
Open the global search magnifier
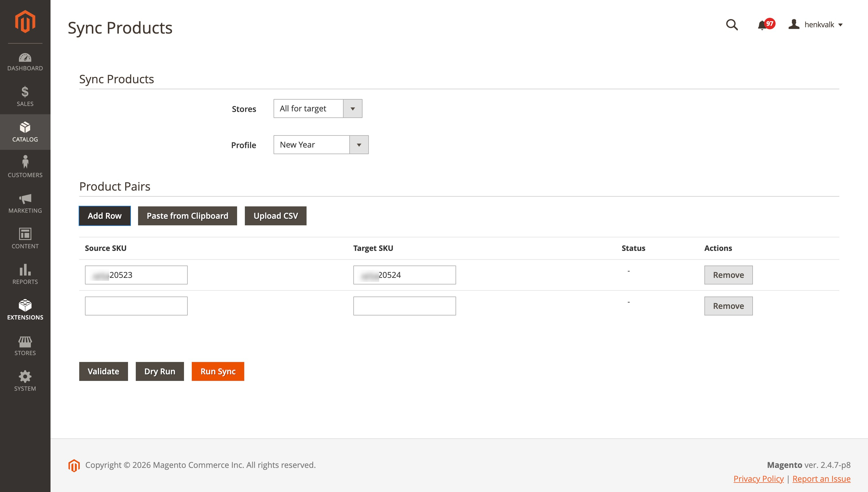tap(732, 25)
